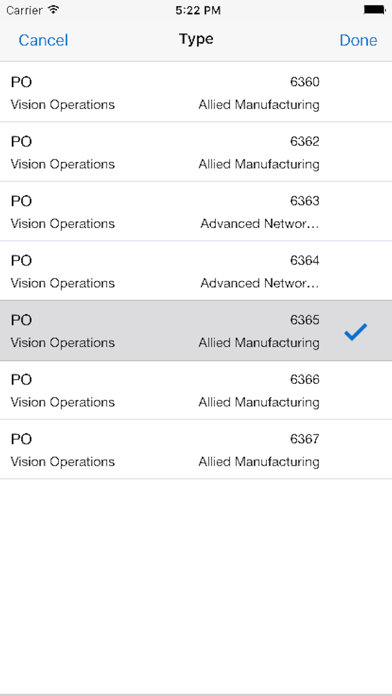Tap the blue checkmark on PO 6365

click(x=356, y=332)
